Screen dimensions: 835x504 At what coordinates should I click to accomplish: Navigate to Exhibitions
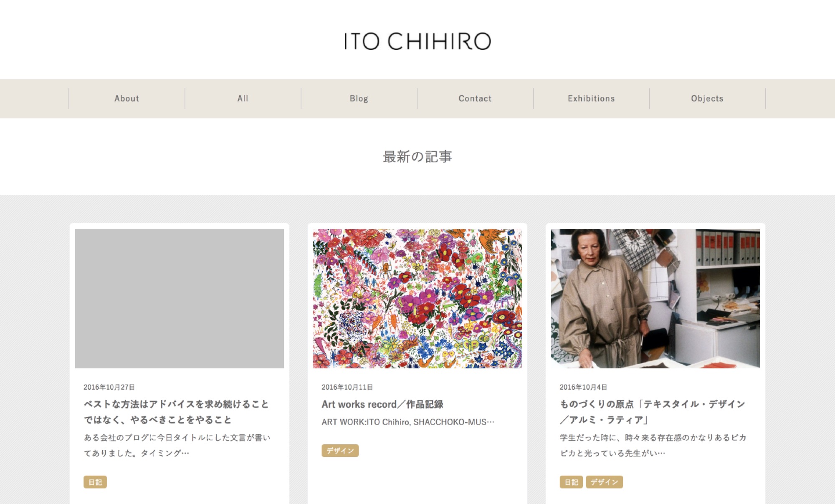[591, 98]
